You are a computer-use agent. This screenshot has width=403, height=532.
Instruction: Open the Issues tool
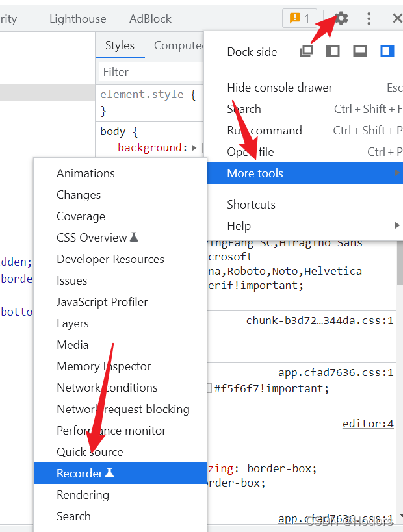(x=120, y=280)
